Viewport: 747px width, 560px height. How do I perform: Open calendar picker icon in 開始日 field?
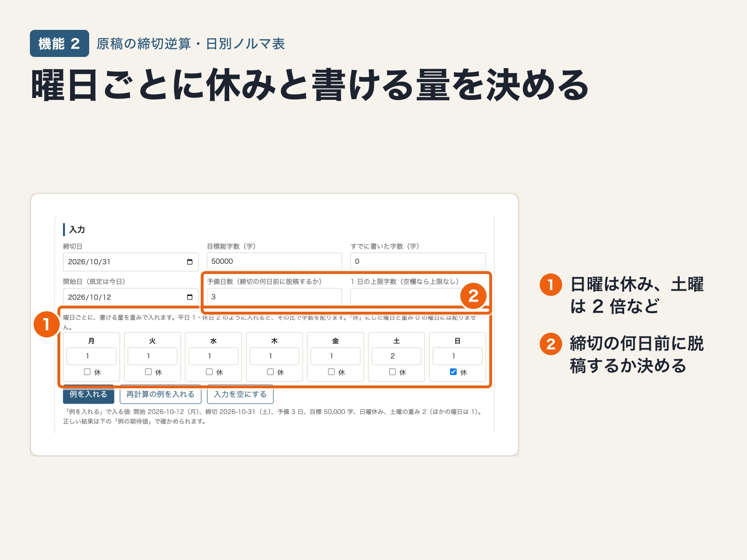click(x=190, y=297)
